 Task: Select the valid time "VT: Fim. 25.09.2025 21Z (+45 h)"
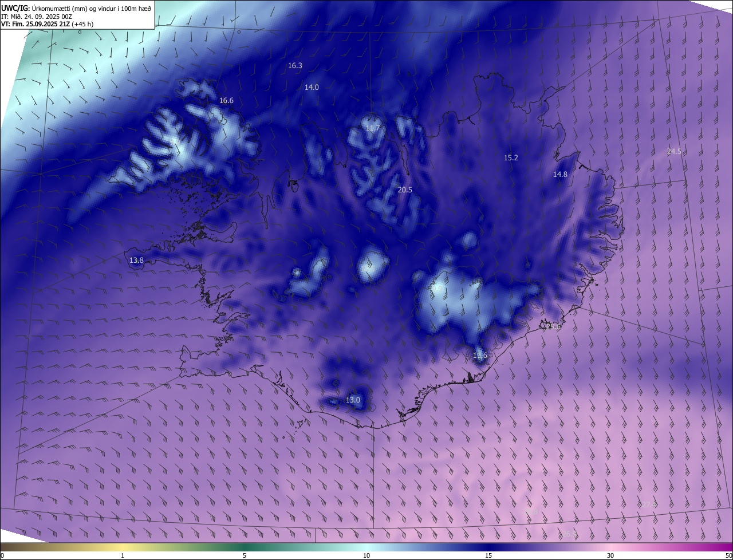(x=48, y=24)
